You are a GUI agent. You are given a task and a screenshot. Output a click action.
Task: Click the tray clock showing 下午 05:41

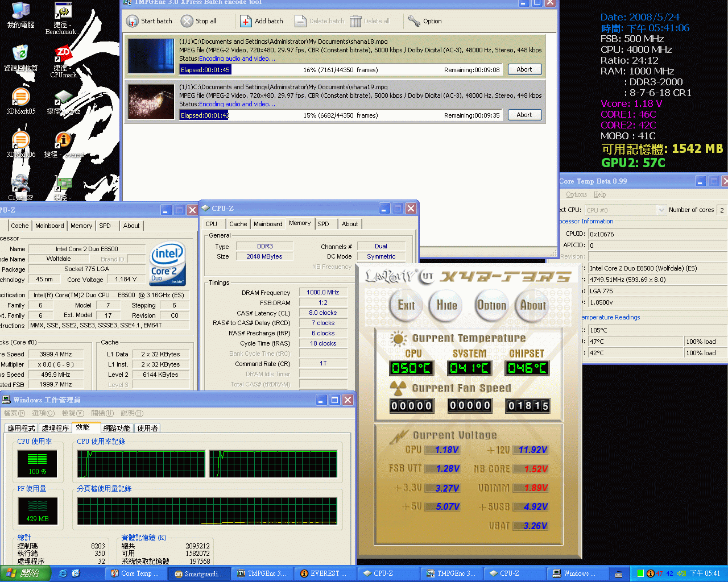click(705, 573)
